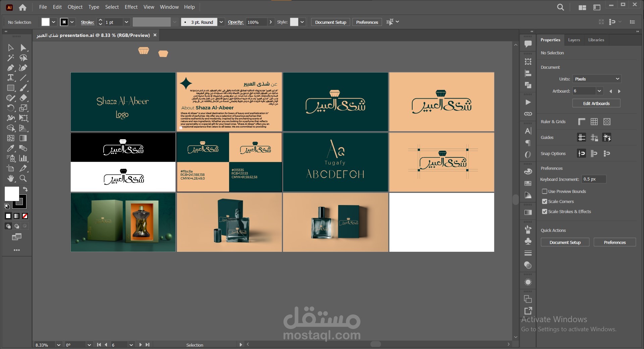Choose the Column Graph tool
Viewport: 644px width, 349px height.
click(23, 158)
